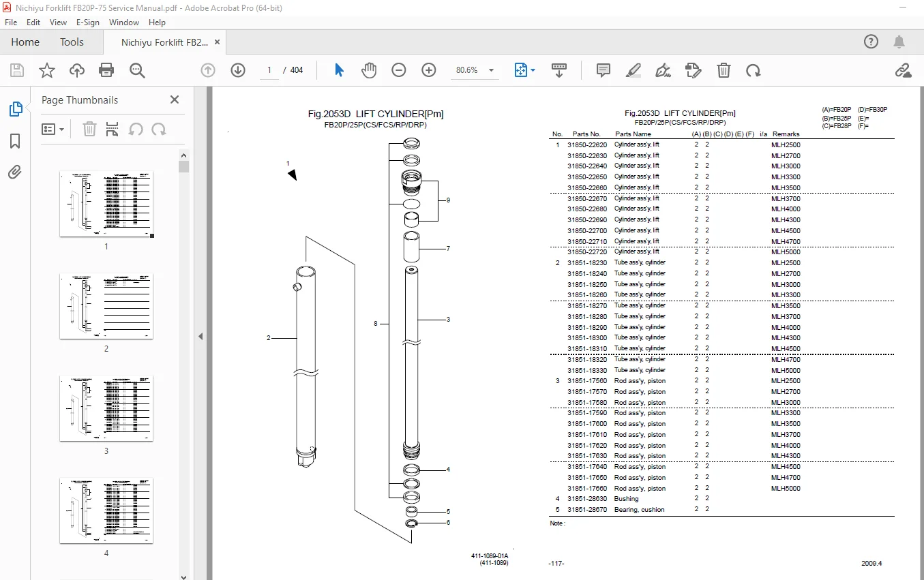Click part number 31851-18230

coord(587,262)
